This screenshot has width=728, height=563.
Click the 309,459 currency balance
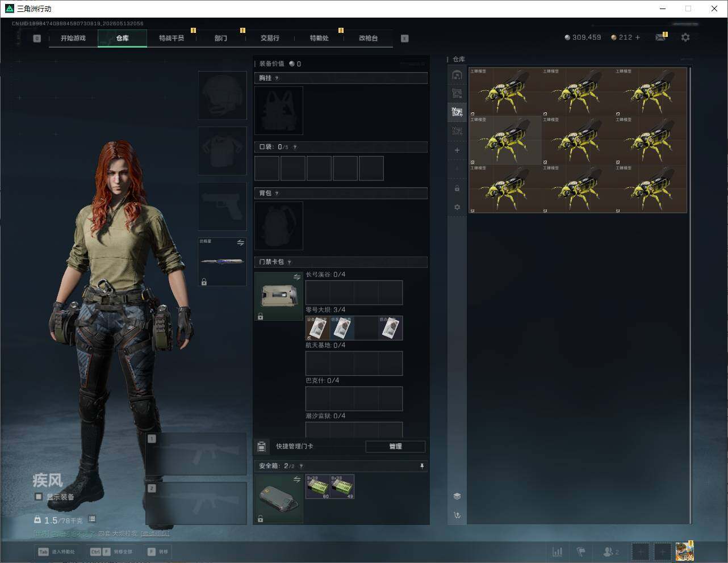tap(583, 37)
